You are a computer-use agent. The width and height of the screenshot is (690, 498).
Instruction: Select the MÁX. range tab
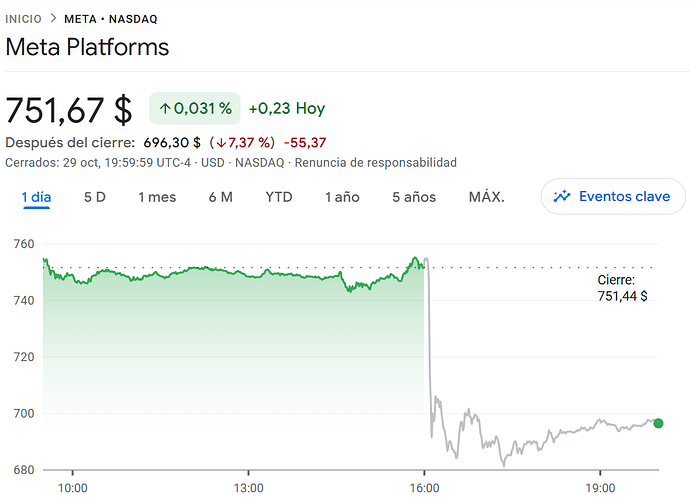(x=486, y=197)
